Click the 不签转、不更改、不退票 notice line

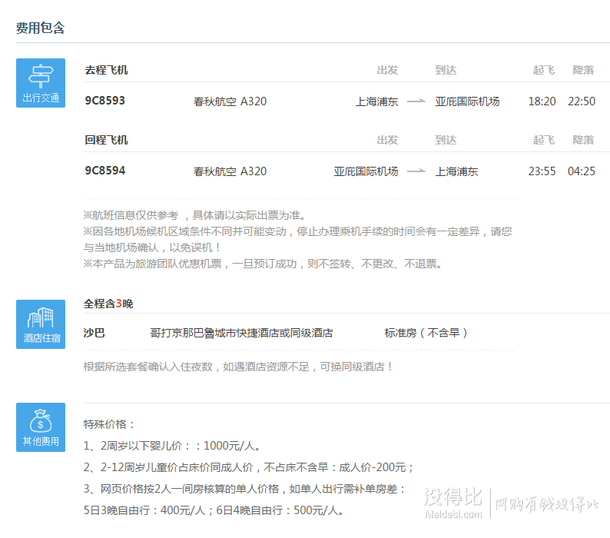pos(263,264)
